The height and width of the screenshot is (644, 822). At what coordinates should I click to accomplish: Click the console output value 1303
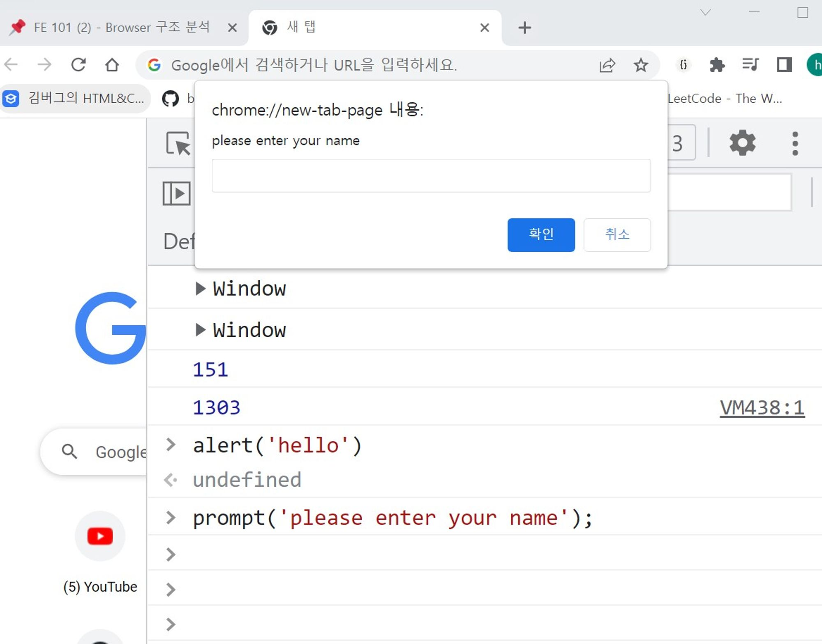click(216, 407)
